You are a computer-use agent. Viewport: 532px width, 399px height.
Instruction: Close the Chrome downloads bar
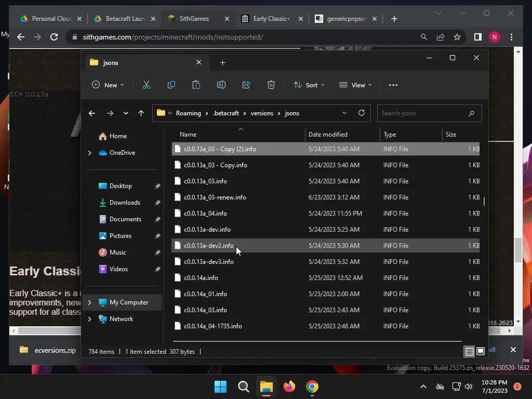pyautogui.click(x=513, y=350)
